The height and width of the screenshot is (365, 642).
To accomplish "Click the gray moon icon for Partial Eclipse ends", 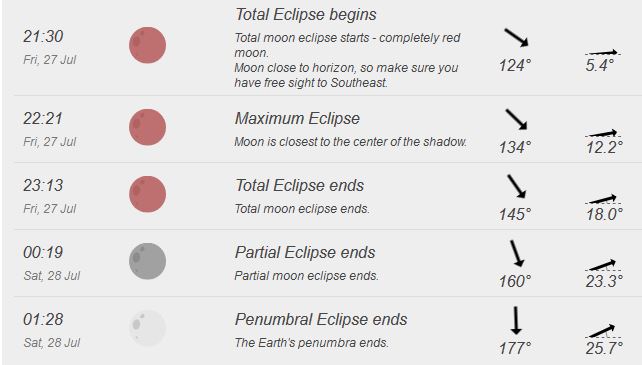I will tap(147, 261).
